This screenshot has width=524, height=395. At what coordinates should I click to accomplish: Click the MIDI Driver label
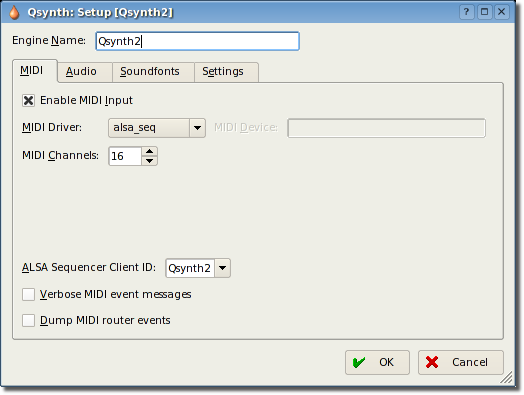(52, 127)
